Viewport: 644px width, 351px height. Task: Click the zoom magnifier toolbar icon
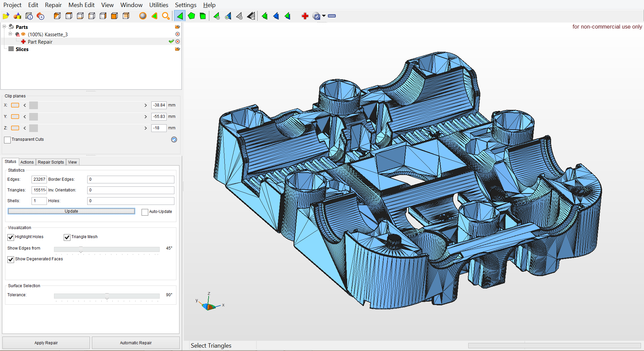(166, 16)
